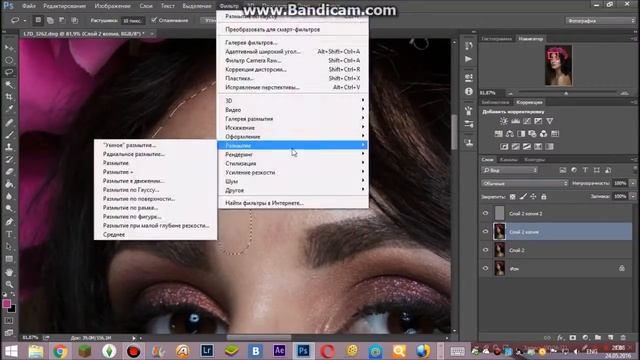The width and height of the screenshot is (640, 360).
Task: Select the Move tool
Action: click(x=9, y=48)
